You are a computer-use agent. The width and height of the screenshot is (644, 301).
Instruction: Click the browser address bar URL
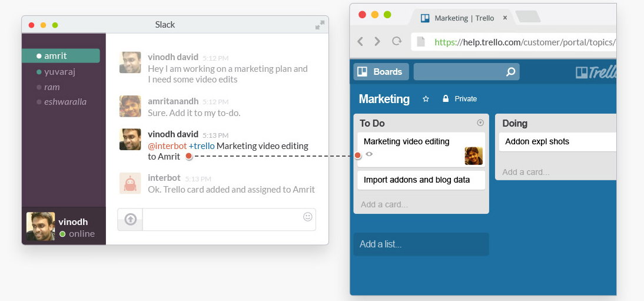pos(525,42)
